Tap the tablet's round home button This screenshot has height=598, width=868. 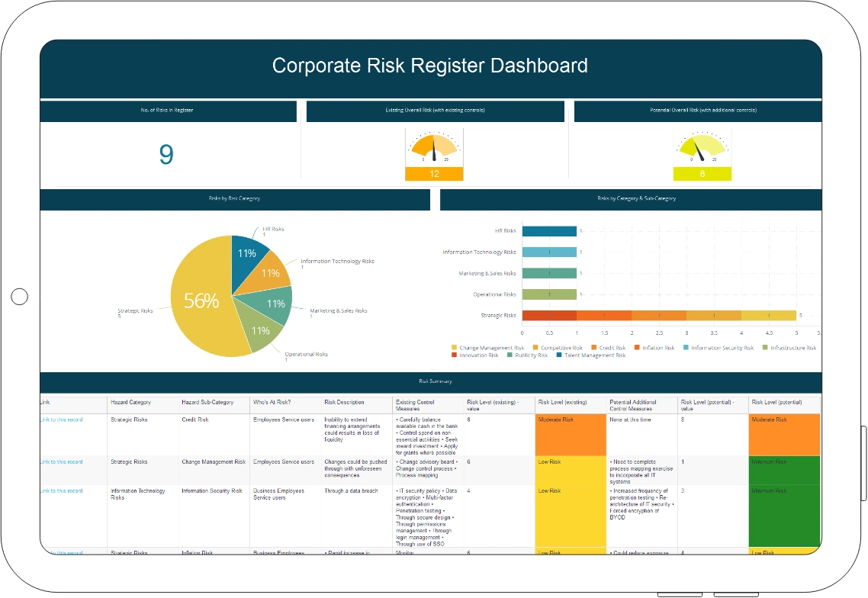19,297
